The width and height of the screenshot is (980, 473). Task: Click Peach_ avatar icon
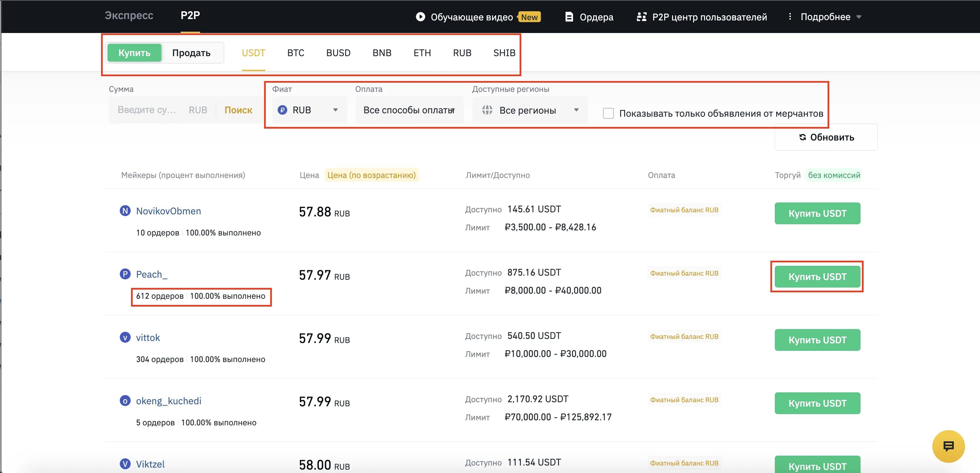tap(125, 274)
